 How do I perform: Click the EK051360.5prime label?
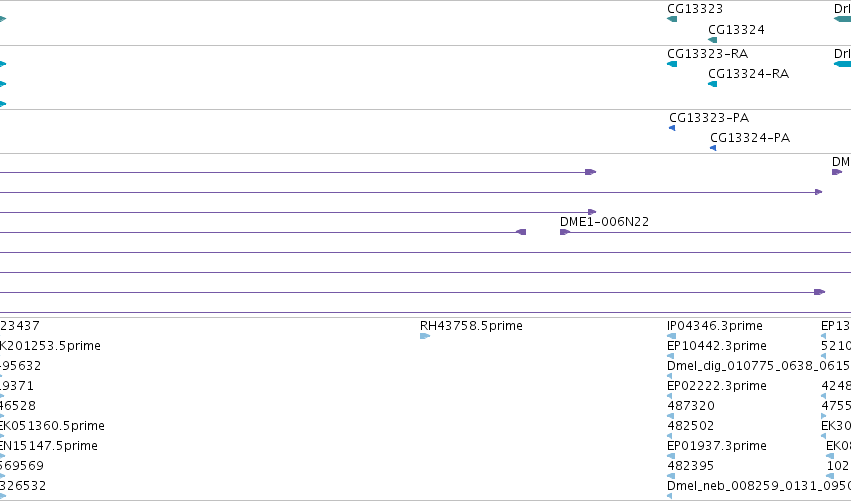52,426
